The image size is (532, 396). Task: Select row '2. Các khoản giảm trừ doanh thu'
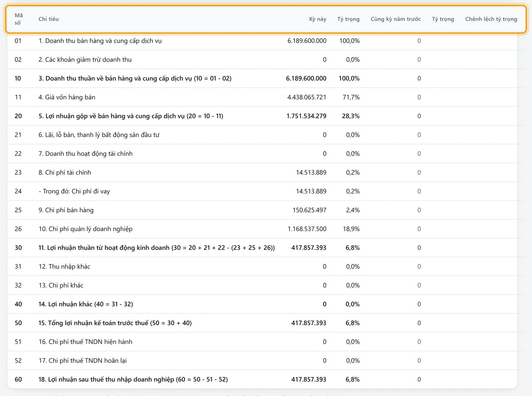[262, 59]
